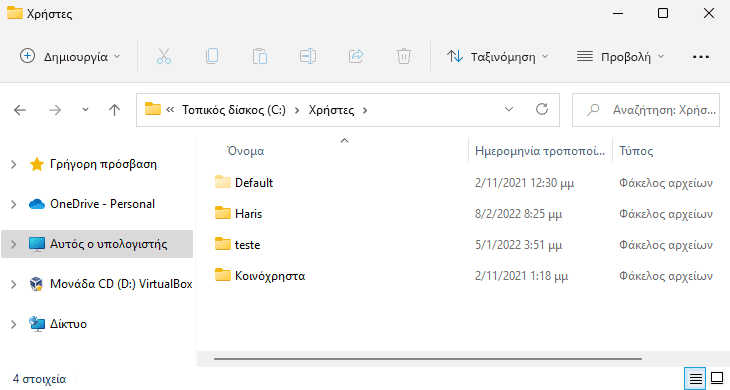Click Χρήστες breadcrumb in address bar
Image resolution: width=730 pixels, height=390 pixels.
point(331,110)
